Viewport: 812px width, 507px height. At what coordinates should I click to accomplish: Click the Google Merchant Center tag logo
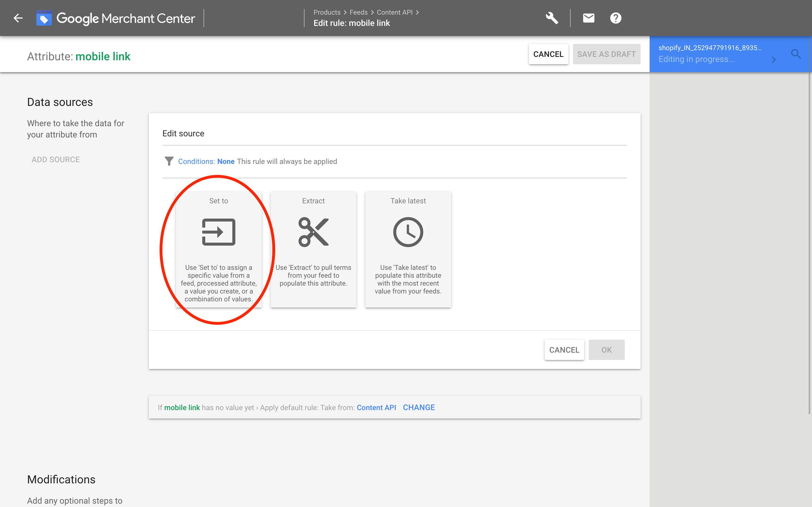click(44, 18)
